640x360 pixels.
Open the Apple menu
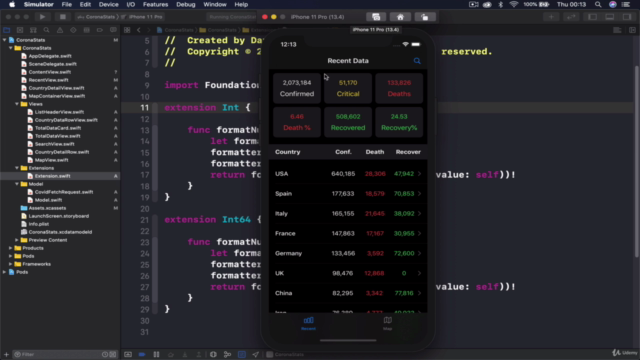coord(12,4)
